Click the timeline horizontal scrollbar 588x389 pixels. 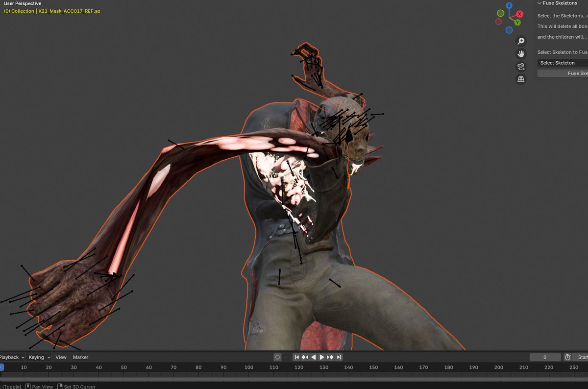294,380
